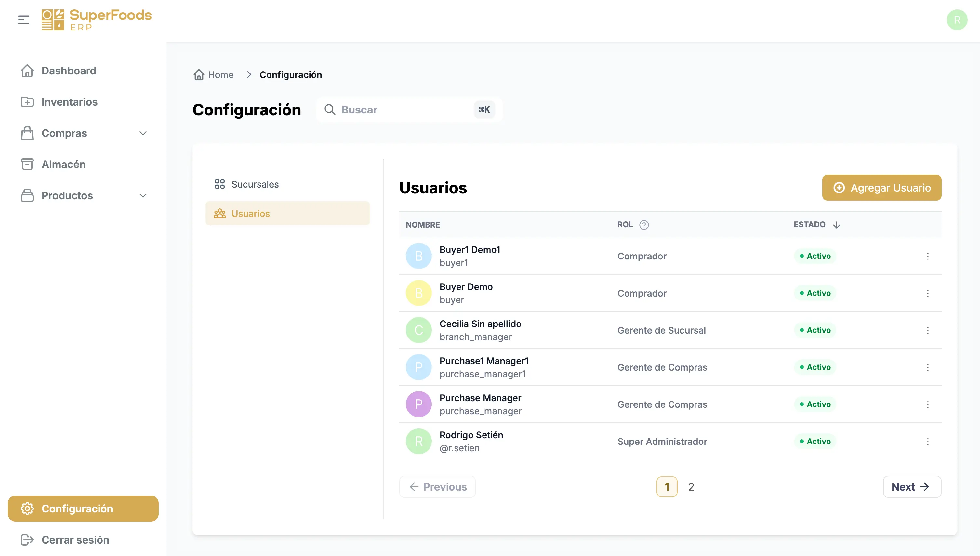
Task: Switch to the Sucursales settings tab
Action: pos(255,184)
